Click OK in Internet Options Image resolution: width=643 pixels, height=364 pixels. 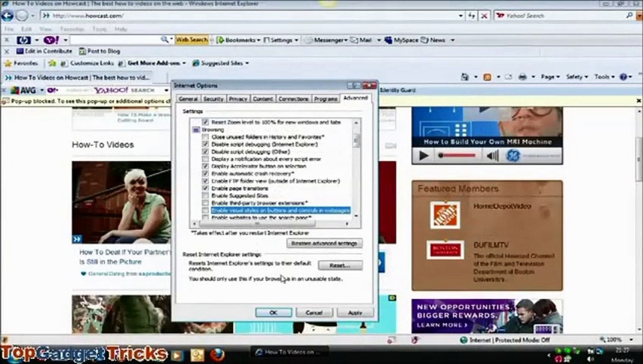273,313
